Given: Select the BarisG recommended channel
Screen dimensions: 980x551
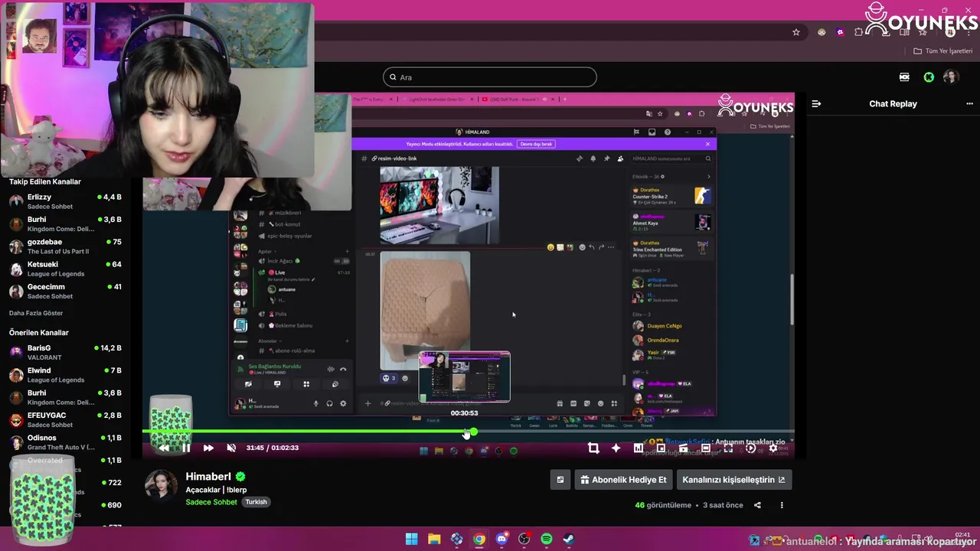Looking at the screenshot, I should coord(65,352).
